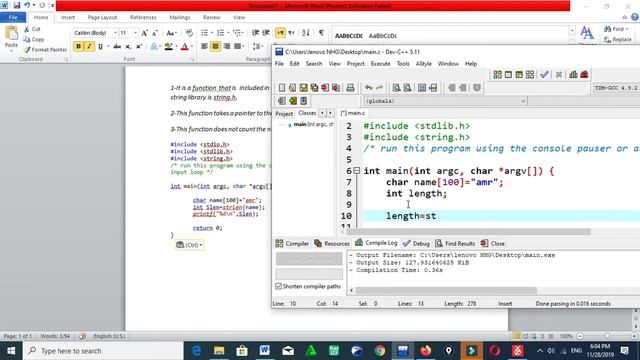Click Insert snippet icon in Dev-C++
This screenshot has height=360, width=640.
[282, 101]
